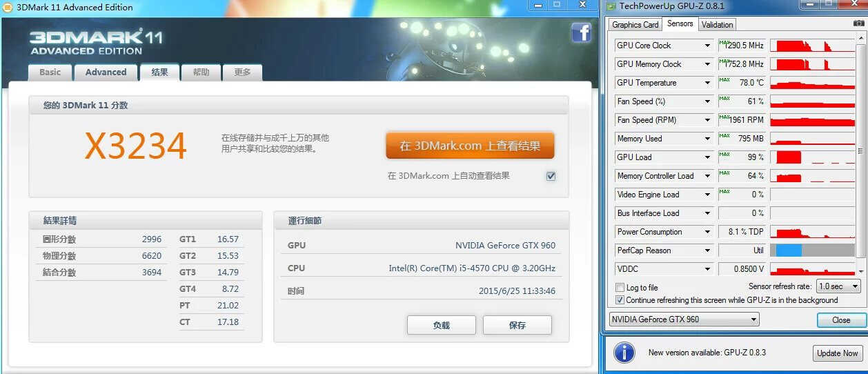Click the 图形分数 value 2996
Screen dimensions: 868x374
coord(152,239)
